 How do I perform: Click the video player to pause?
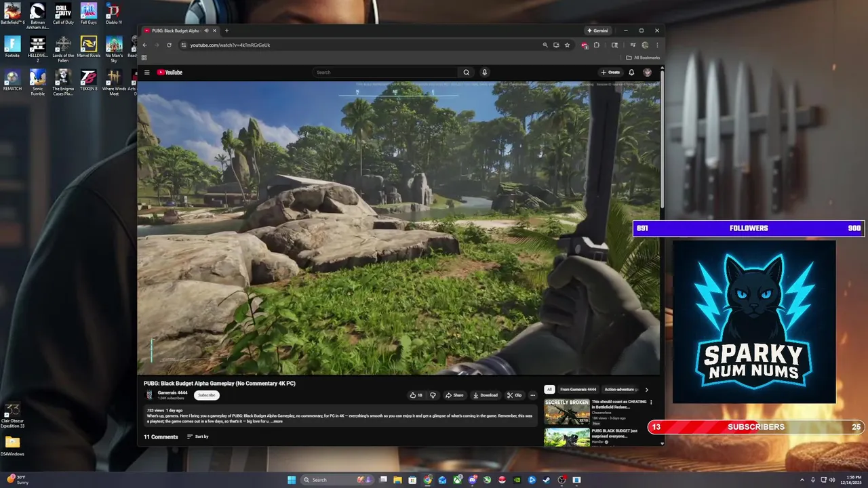coord(398,228)
